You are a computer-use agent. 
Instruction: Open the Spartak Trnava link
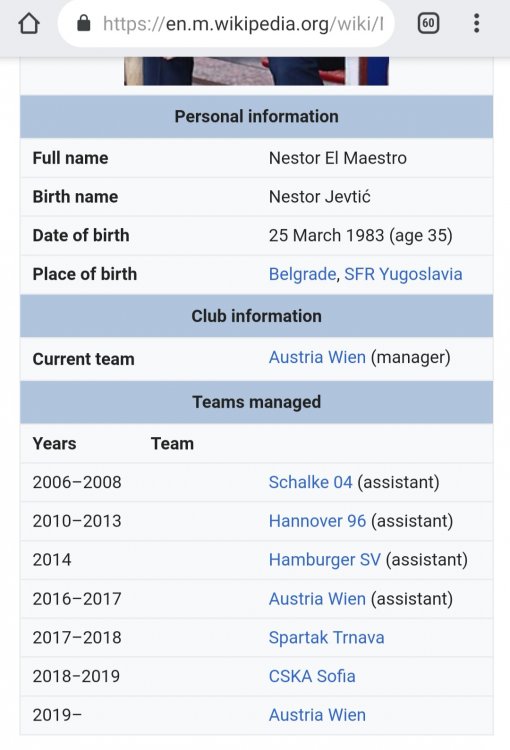coord(326,638)
